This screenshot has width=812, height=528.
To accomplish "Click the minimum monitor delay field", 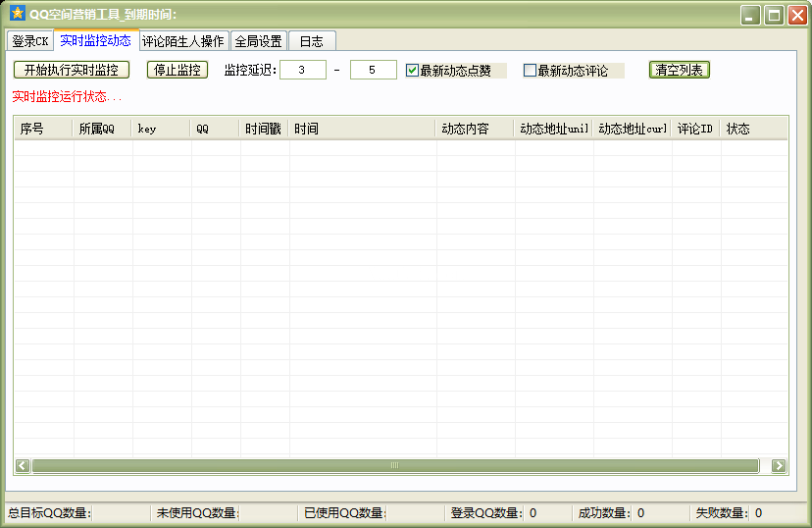I will (303, 70).
